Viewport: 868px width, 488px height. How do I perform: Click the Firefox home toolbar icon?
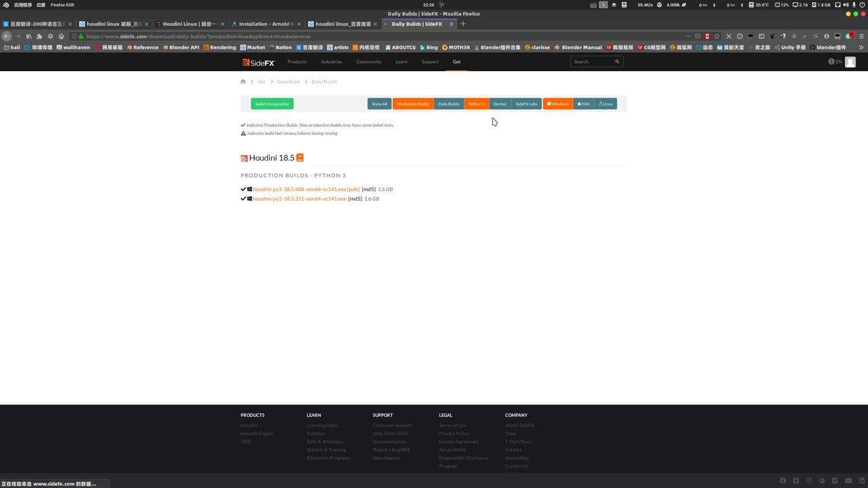(x=61, y=36)
